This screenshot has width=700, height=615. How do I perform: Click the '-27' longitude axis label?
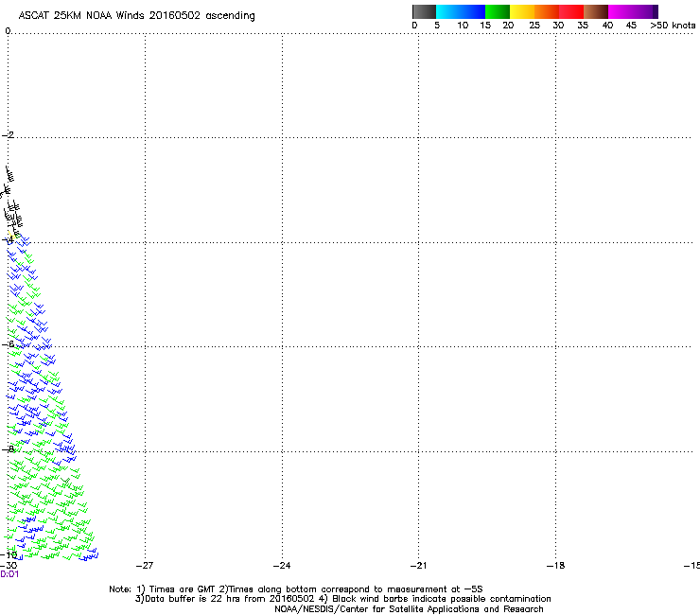[x=144, y=566]
